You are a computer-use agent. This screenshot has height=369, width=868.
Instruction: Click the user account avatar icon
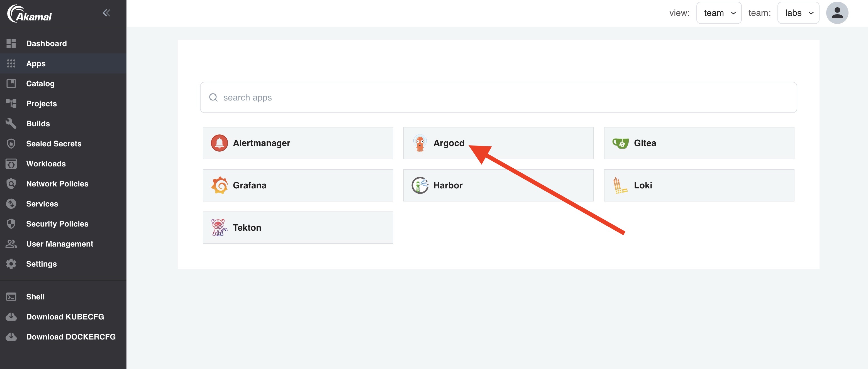coord(837,13)
